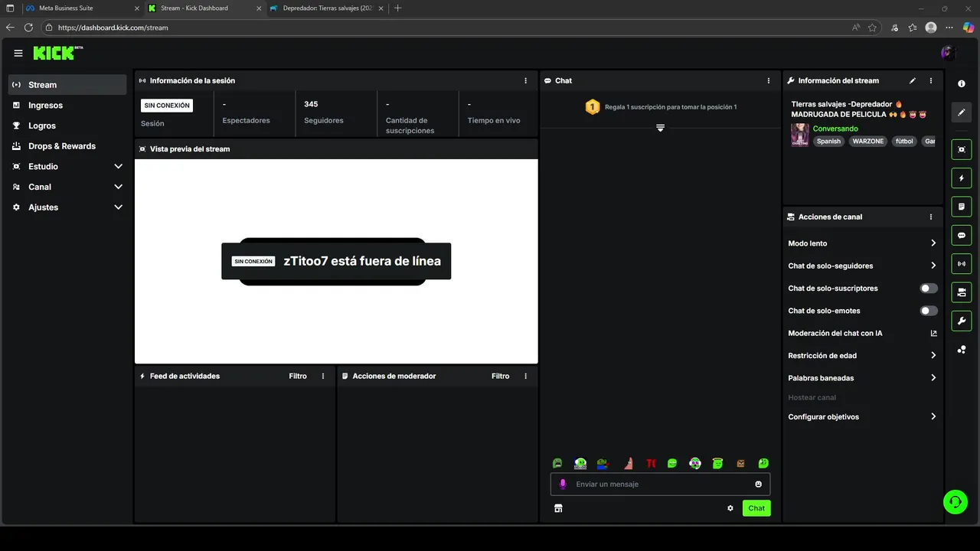Open the hamburger menu beside the Kick logo

[x=18, y=53]
